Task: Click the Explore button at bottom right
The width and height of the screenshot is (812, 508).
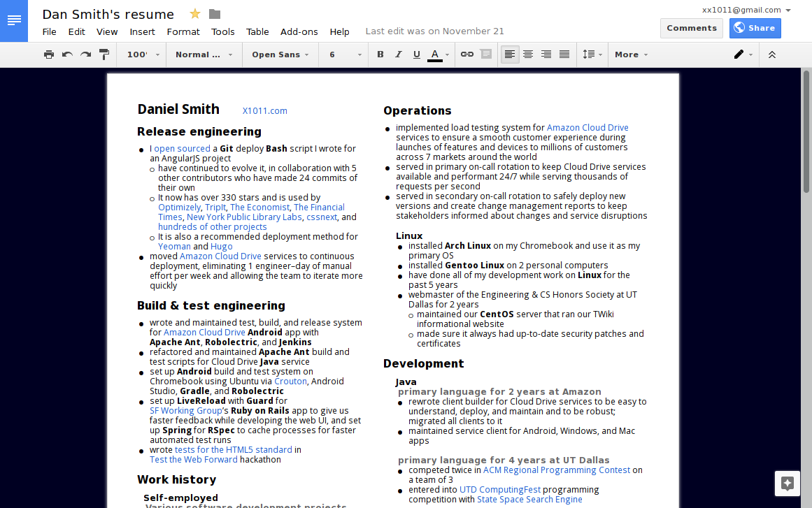Action: (787, 484)
